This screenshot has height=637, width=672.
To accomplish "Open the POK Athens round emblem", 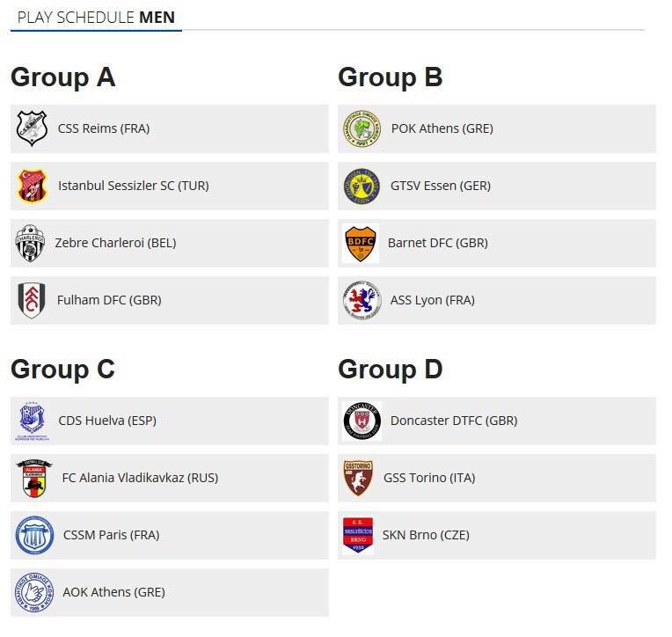I will click(x=362, y=128).
